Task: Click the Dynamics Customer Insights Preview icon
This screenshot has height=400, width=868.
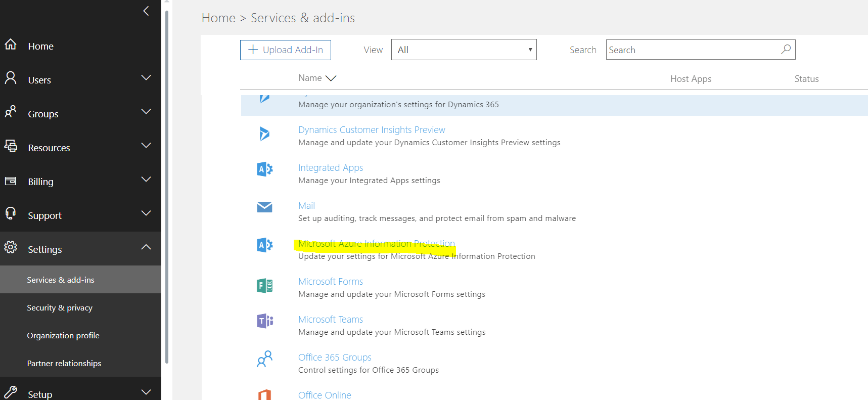Action: [x=264, y=134]
